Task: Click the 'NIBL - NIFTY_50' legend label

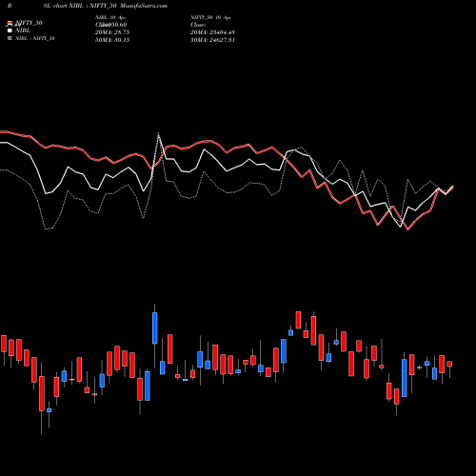Action: (x=35, y=38)
